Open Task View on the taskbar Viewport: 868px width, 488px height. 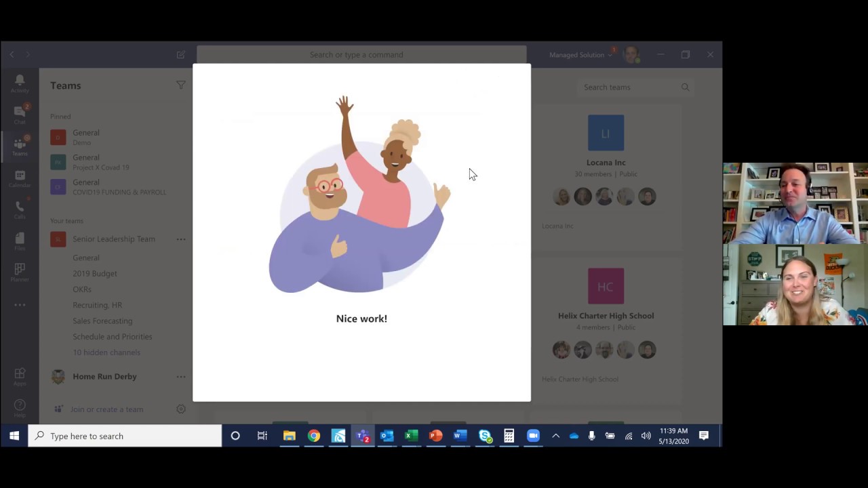tap(262, 436)
